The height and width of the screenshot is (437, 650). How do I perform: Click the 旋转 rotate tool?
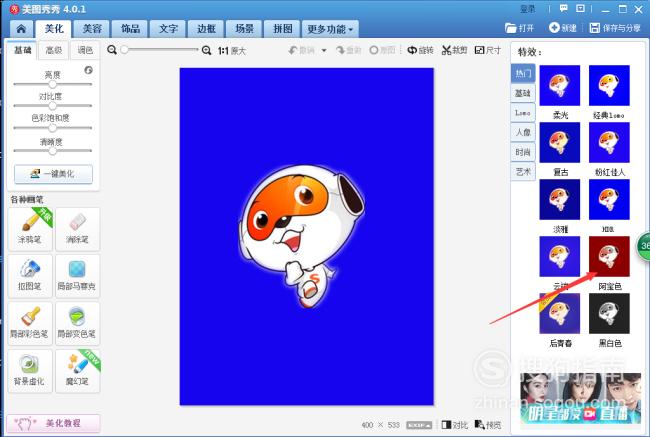pos(420,50)
